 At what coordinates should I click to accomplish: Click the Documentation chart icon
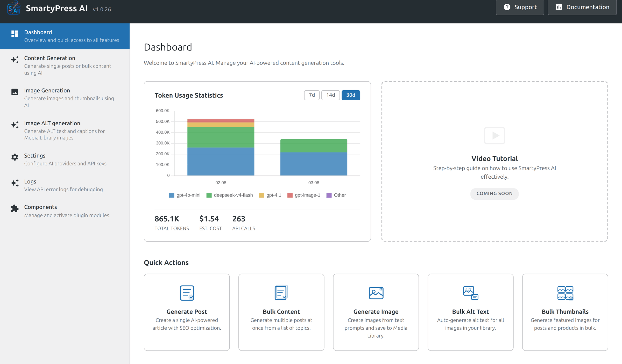[559, 7]
